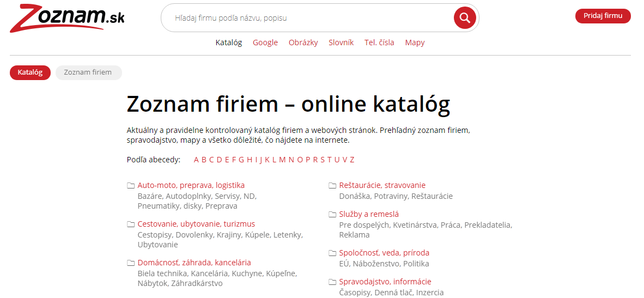Click the red Katalóg breadcrumb pill
The width and height of the screenshot is (644, 298).
pos(30,72)
